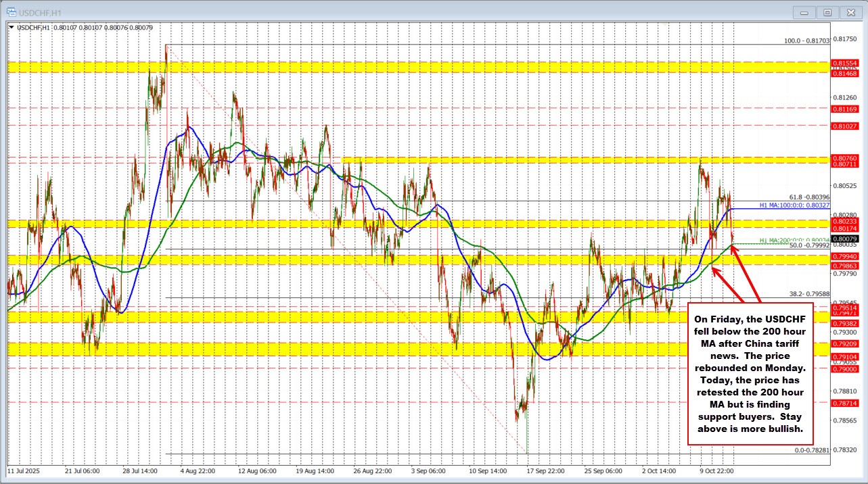Expand the triangle beside the USDCHF,H1 chart label
The image size is (868, 484).
pos(11,28)
